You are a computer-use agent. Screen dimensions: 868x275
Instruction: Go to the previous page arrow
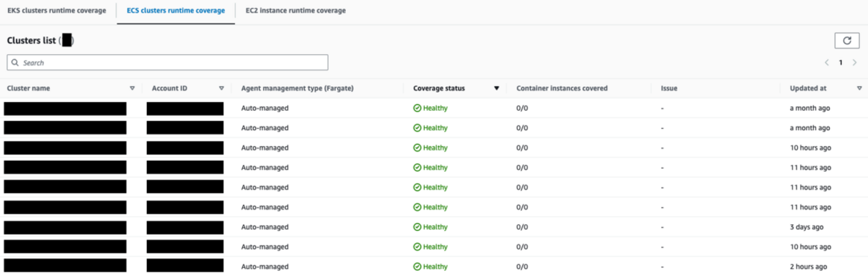[x=827, y=63]
